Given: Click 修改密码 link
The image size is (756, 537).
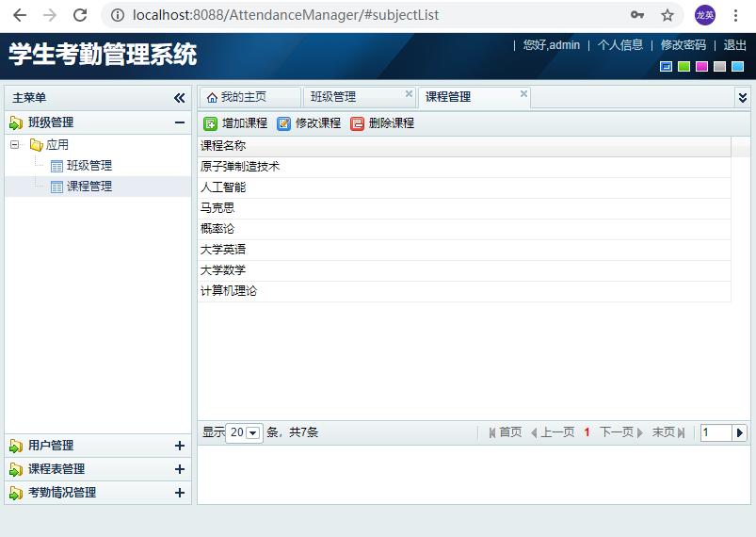Looking at the screenshot, I should tap(684, 45).
